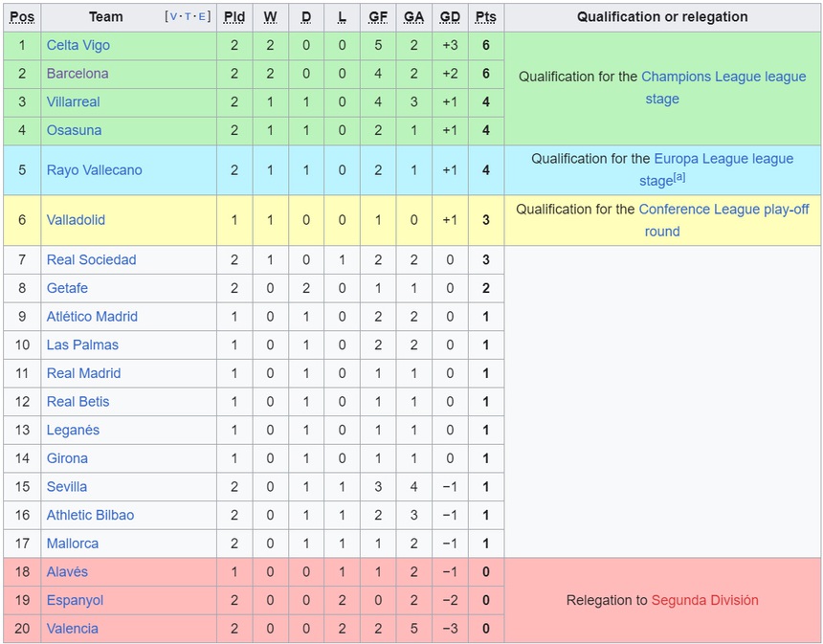The height and width of the screenshot is (644, 823).
Task: Click the Pts column header
Action: coord(485,17)
